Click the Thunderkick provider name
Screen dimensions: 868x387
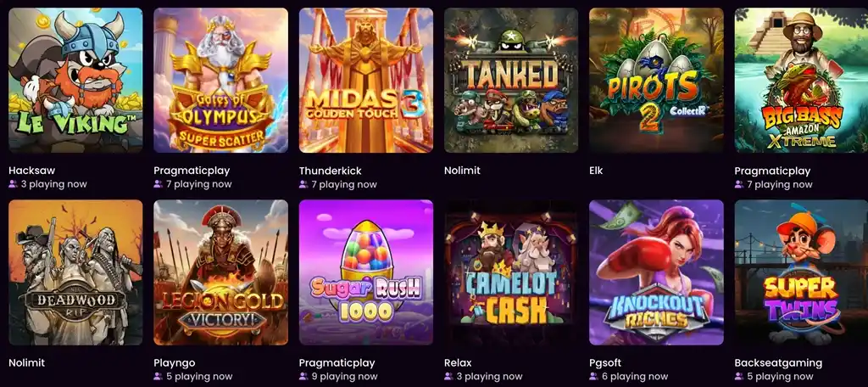pos(330,171)
